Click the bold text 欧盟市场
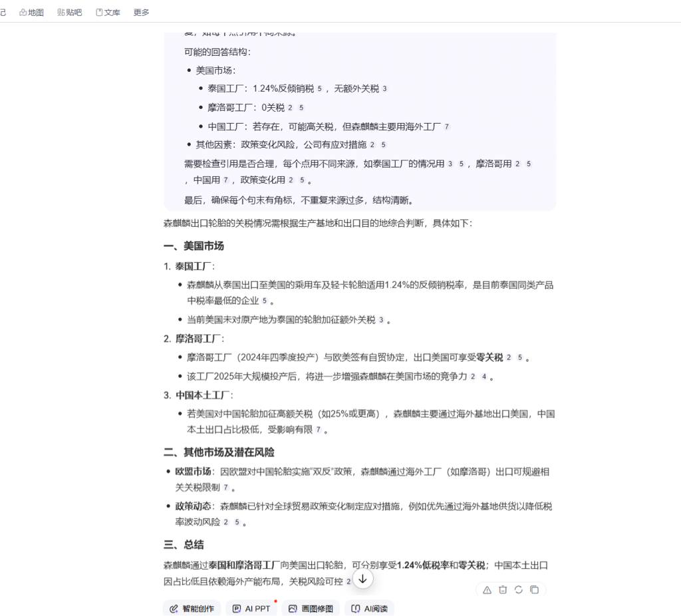The image size is (681, 616). [194, 472]
